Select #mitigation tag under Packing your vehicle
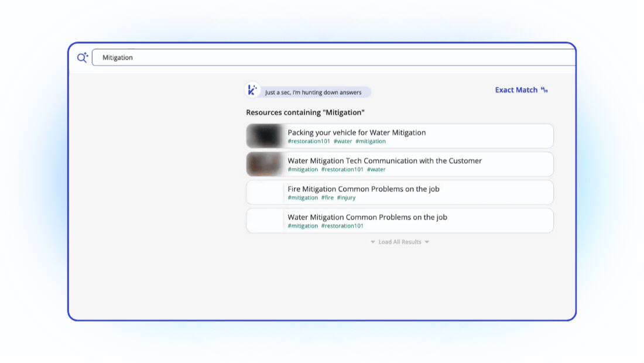 point(371,141)
